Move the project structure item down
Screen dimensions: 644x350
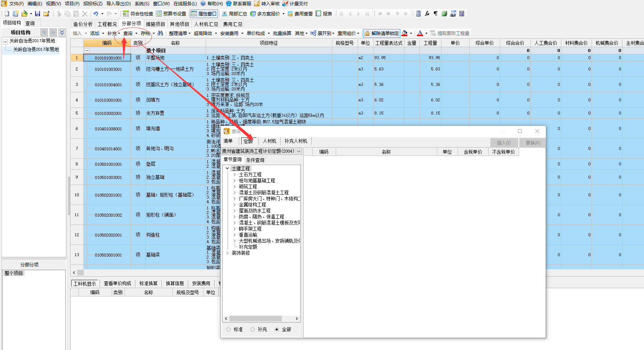53,32
